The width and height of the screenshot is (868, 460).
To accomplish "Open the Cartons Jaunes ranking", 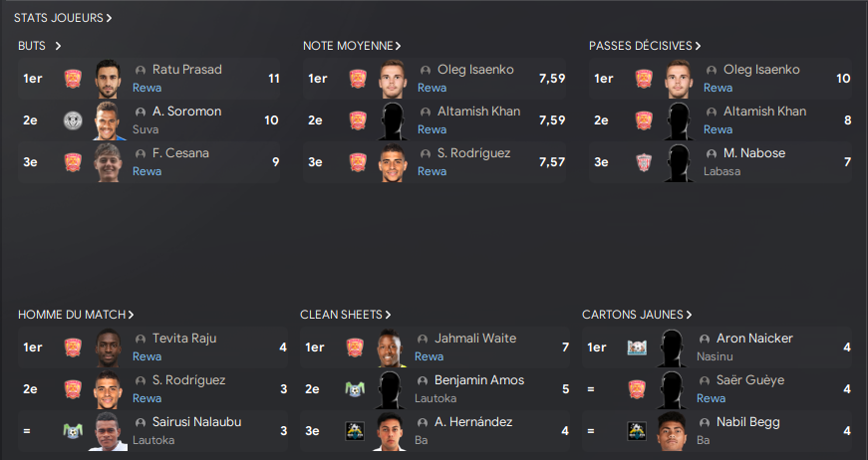I will [637, 315].
